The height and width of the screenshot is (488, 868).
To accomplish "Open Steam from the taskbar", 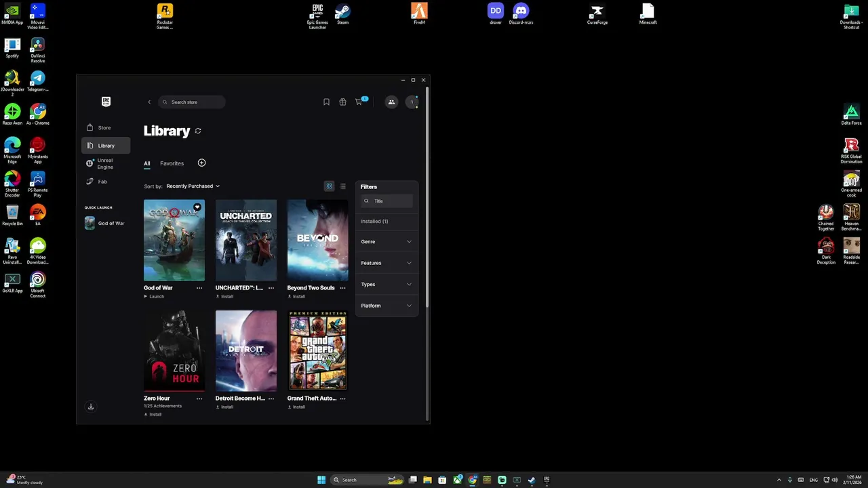I will 532,480.
